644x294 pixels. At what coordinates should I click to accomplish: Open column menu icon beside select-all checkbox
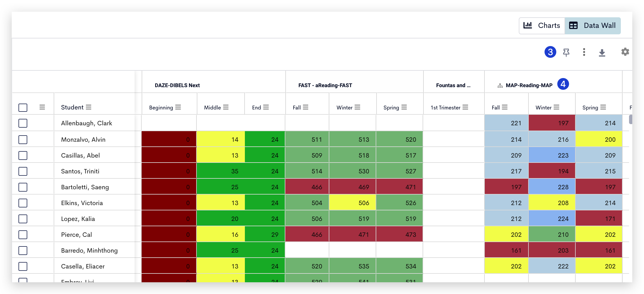tap(42, 107)
